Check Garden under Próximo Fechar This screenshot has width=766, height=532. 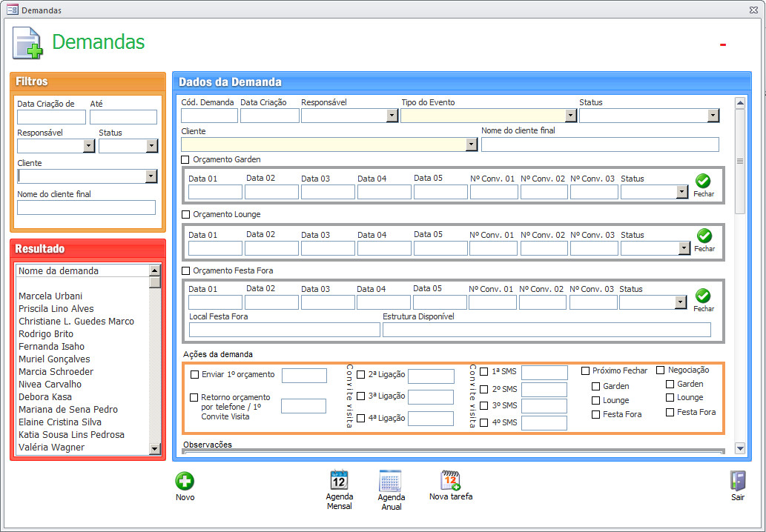click(596, 386)
